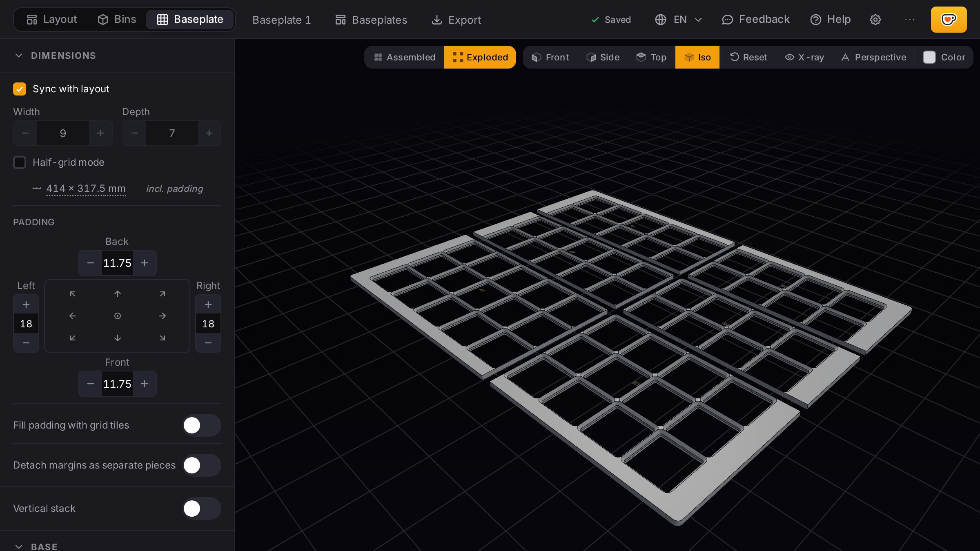The image size is (980, 551).
Task: Click the 414 × 317.5 mm size text
Action: (x=86, y=189)
